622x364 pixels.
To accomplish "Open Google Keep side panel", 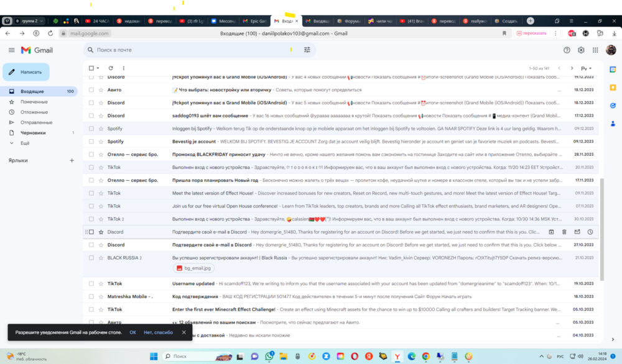I will point(613,88).
